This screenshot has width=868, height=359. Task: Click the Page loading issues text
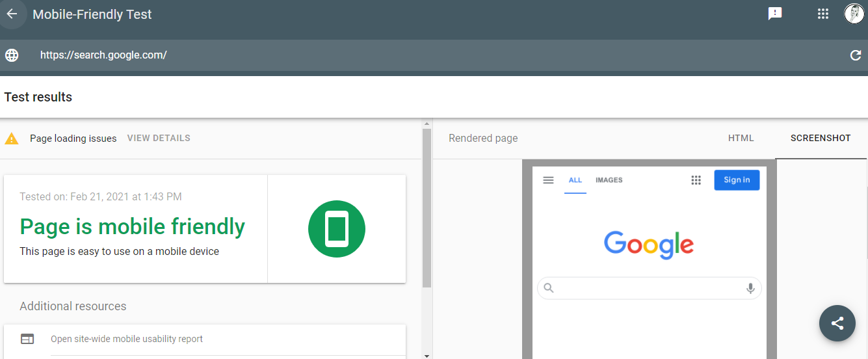[73, 139]
